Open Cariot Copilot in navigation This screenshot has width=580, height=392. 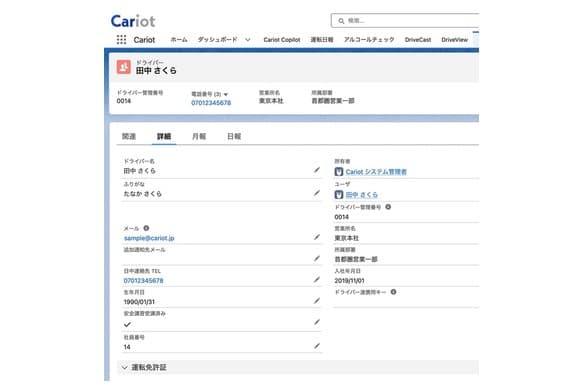click(281, 40)
